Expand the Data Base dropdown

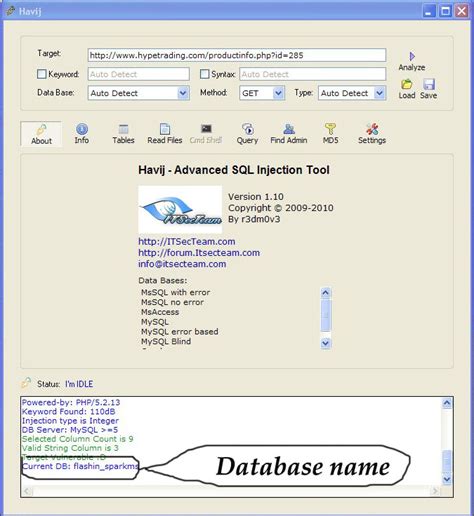[183, 93]
